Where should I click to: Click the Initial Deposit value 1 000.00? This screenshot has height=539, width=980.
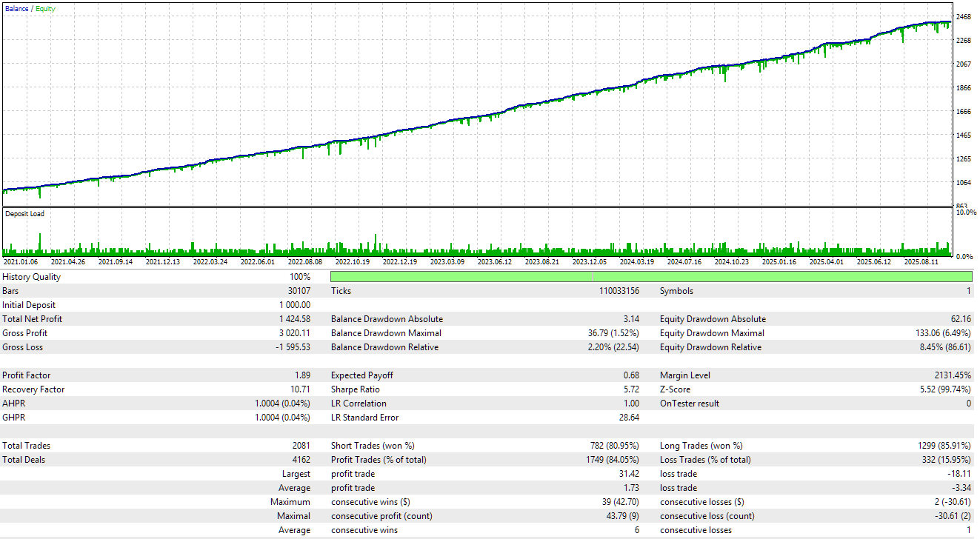[x=295, y=305]
